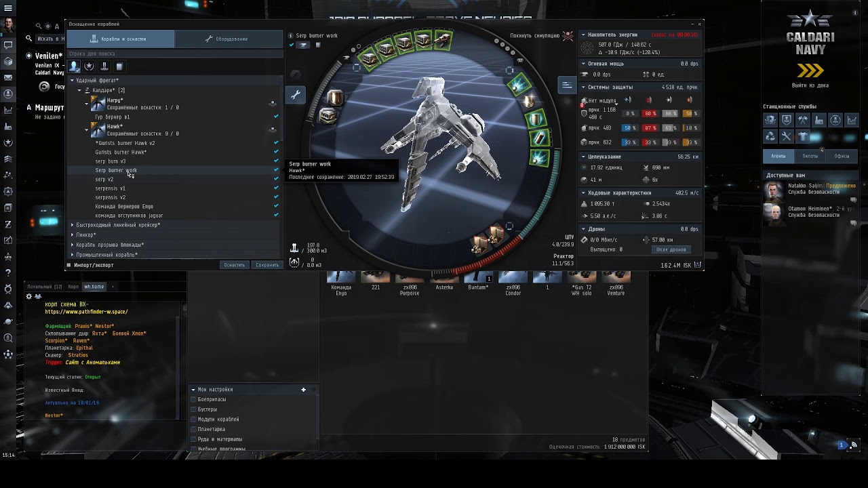
Task: Select the zx896 Porpoise ship thumbnail
Action: pyautogui.click(x=410, y=279)
